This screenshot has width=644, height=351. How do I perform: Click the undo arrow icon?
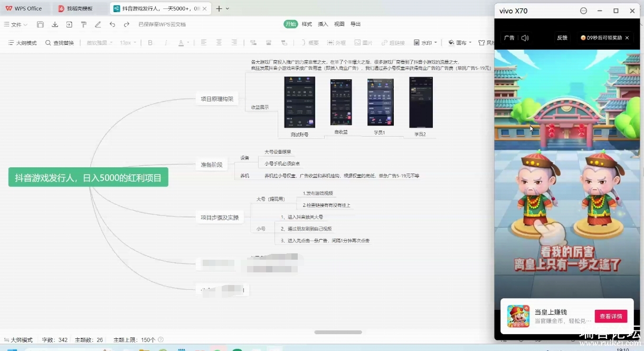tap(112, 24)
